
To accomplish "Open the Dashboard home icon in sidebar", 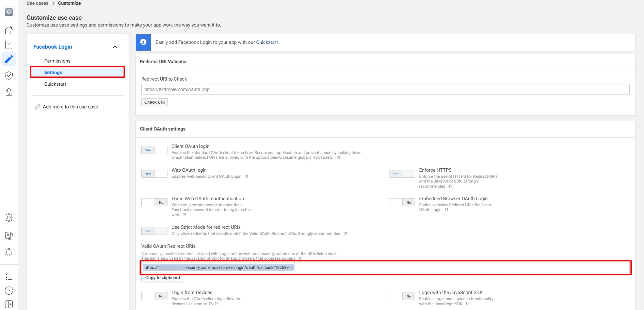I will (9, 30).
